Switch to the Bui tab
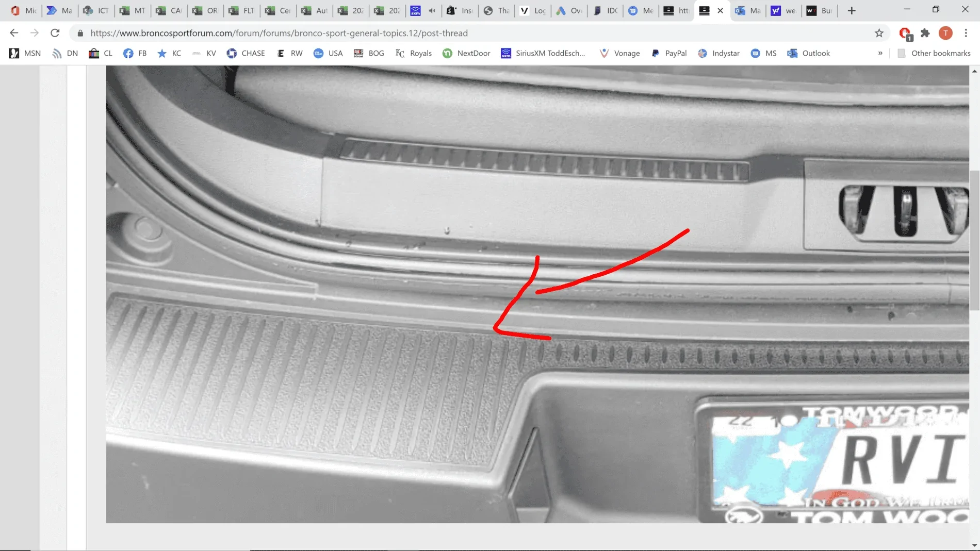Viewport: 980px width, 551px height. tap(819, 10)
